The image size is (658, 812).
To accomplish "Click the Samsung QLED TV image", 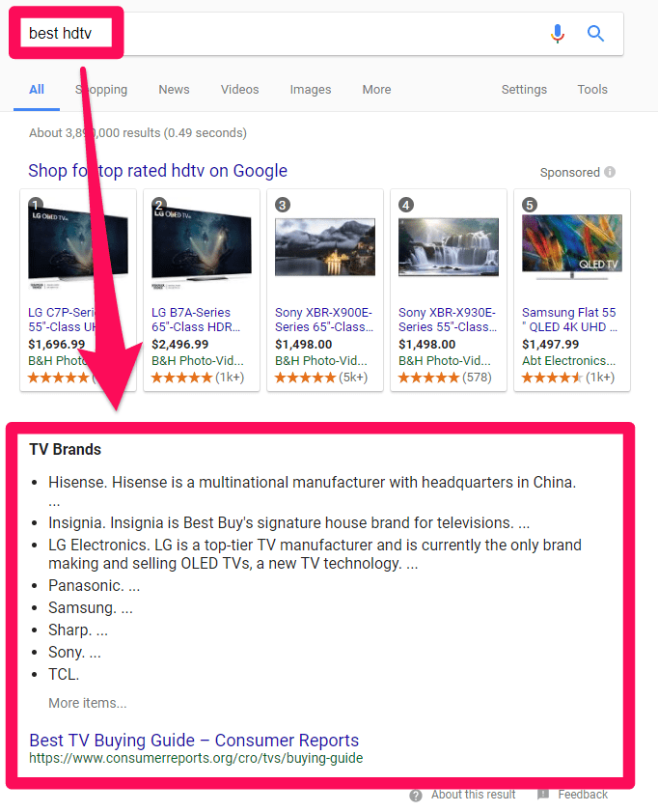I will click(571, 247).
